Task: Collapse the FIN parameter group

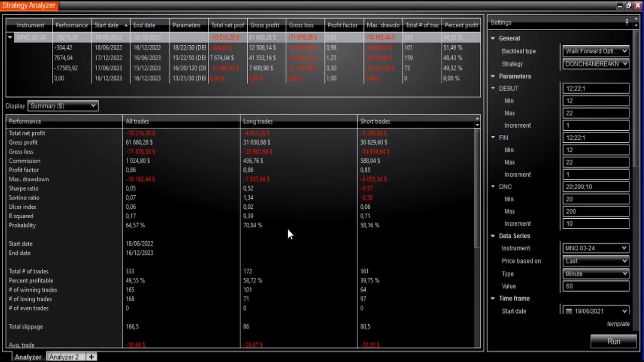Action: [x=493, y=138]
